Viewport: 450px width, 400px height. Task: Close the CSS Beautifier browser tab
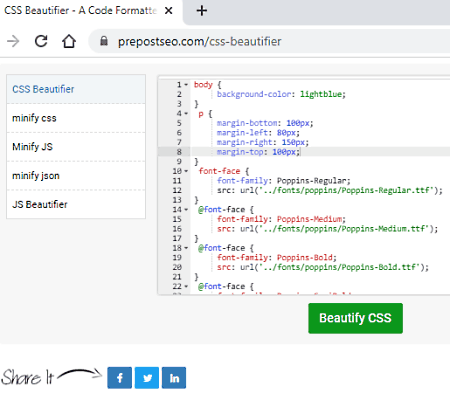169,11
